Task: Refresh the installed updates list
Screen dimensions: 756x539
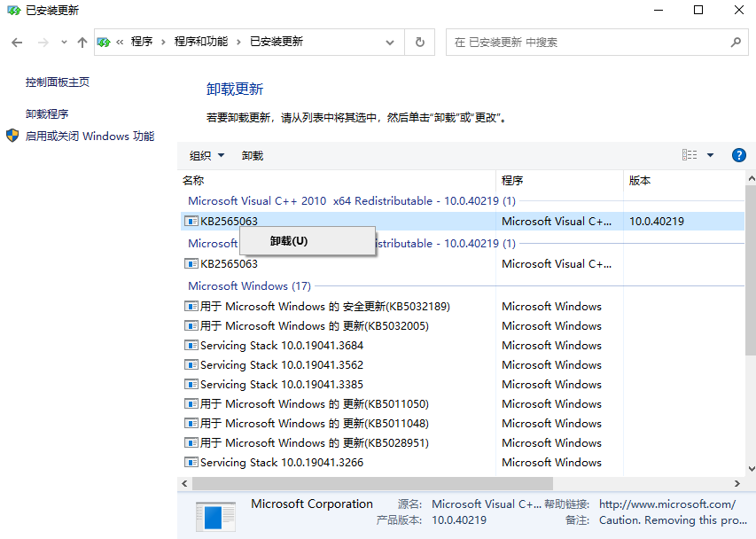Action: [420, 42]
